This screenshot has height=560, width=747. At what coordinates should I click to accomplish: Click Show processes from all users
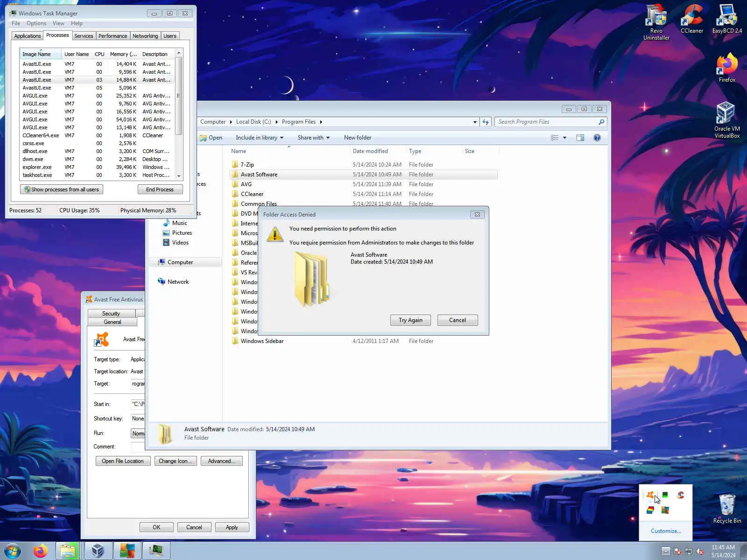tap(62, 189)
